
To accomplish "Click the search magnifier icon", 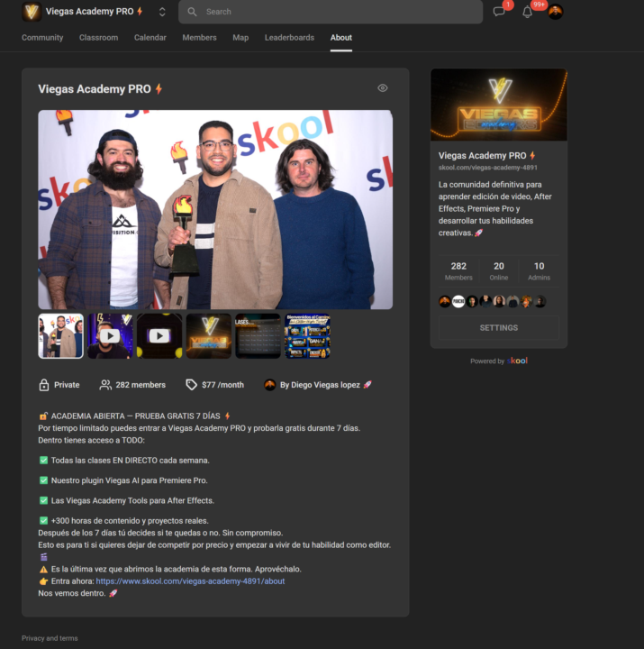I will (192, 12).
